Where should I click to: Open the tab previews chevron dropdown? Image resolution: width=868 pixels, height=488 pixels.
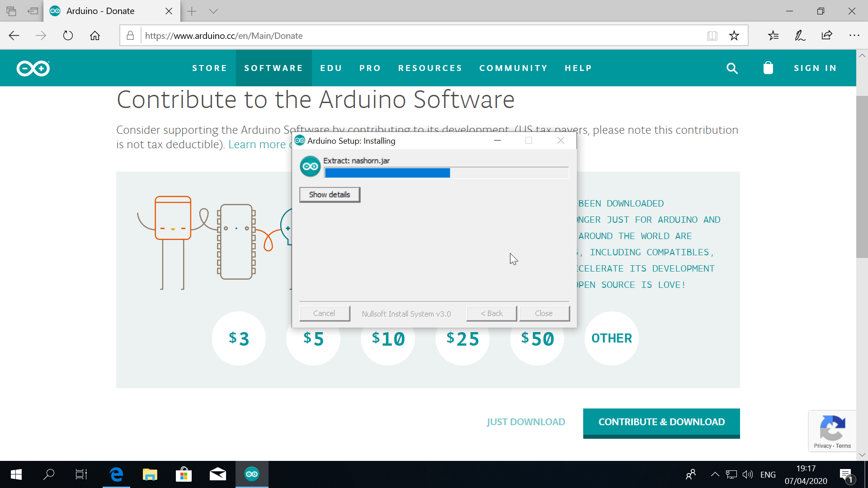coord(213,11)
